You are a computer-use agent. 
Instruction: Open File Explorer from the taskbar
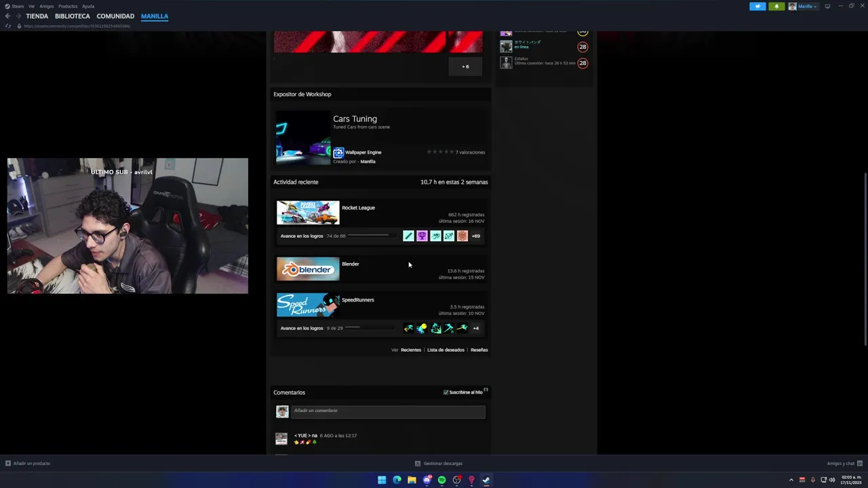[x=412, y=480]
